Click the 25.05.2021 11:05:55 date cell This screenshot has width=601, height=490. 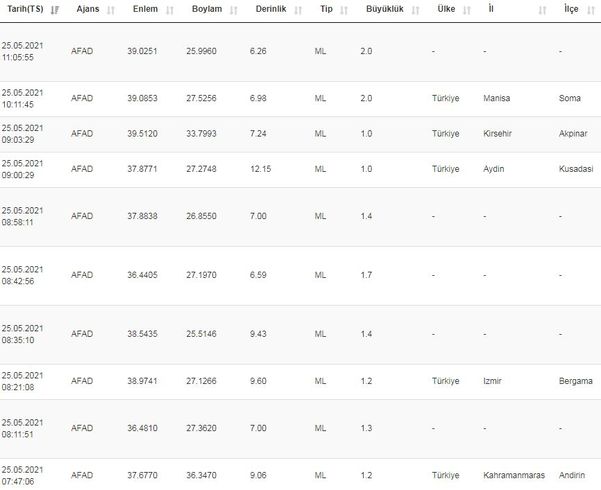(22, 51)
